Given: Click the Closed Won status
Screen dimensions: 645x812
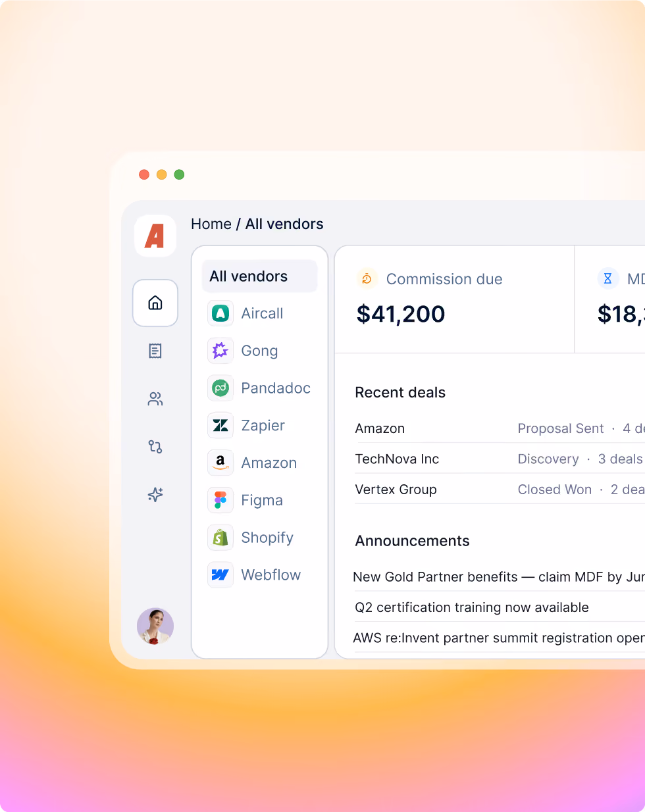Looking at the screenshot, I should (555, 490).
